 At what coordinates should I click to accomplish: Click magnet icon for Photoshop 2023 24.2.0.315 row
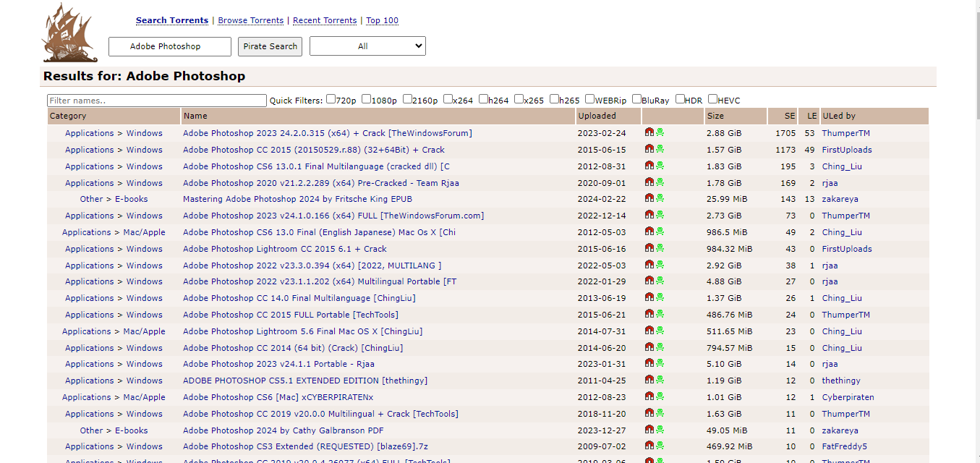click(x=649, y=132)
